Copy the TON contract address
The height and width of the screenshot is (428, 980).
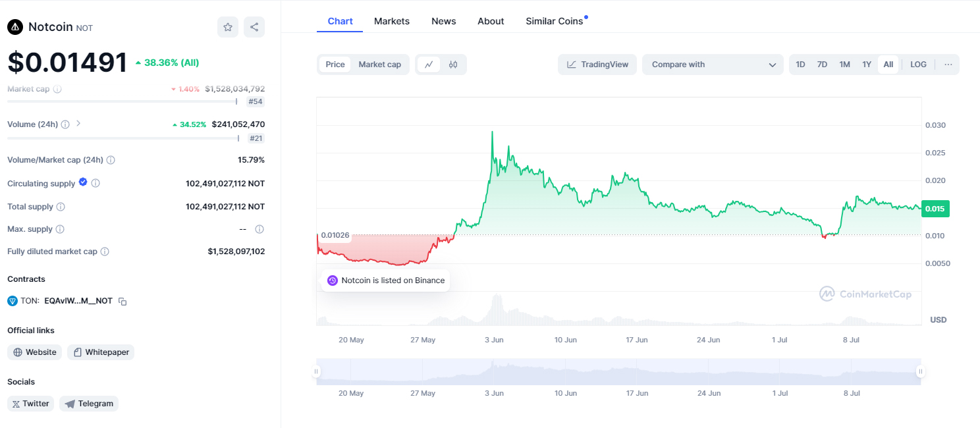122,301
